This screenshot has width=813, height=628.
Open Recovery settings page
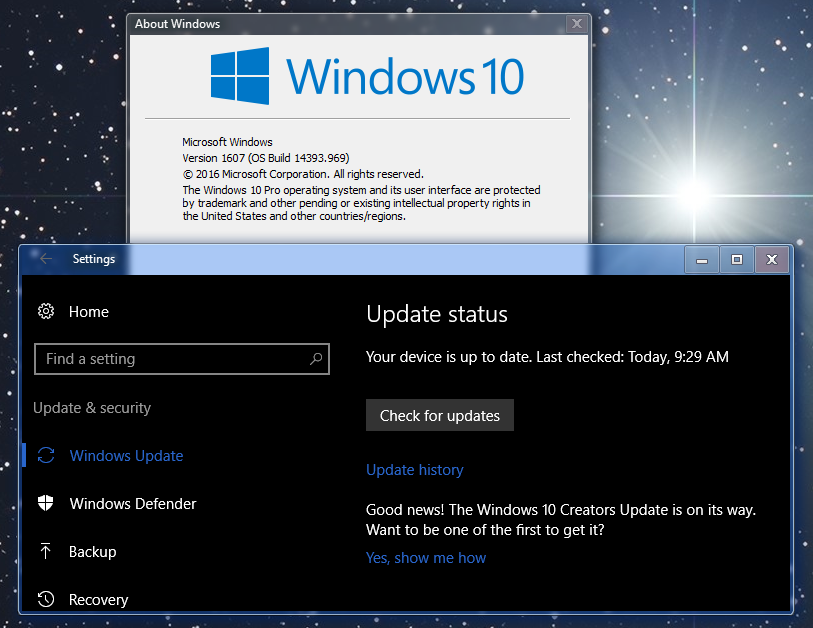point(99,599)
